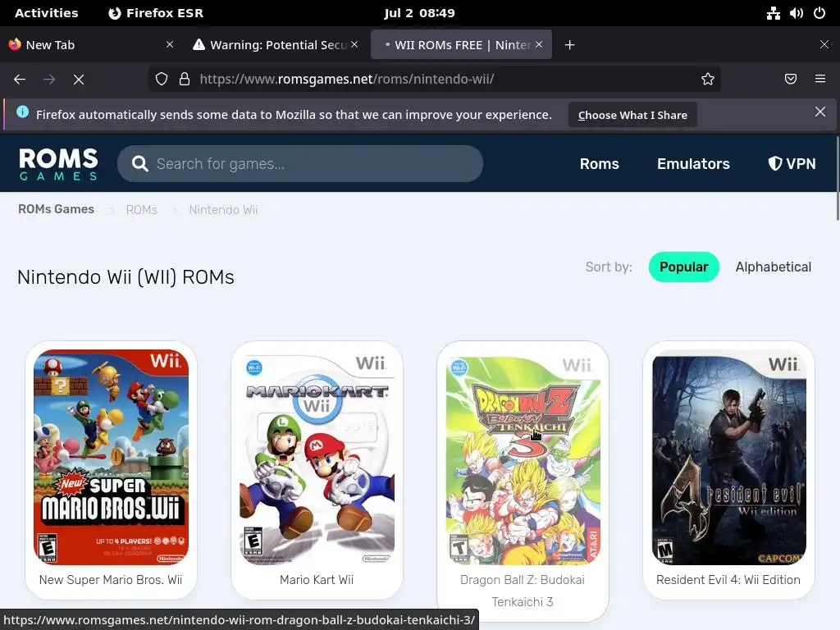
Task: Click the Resident Evil 4: Wii Edition title
Action: (x=728, y=580)
